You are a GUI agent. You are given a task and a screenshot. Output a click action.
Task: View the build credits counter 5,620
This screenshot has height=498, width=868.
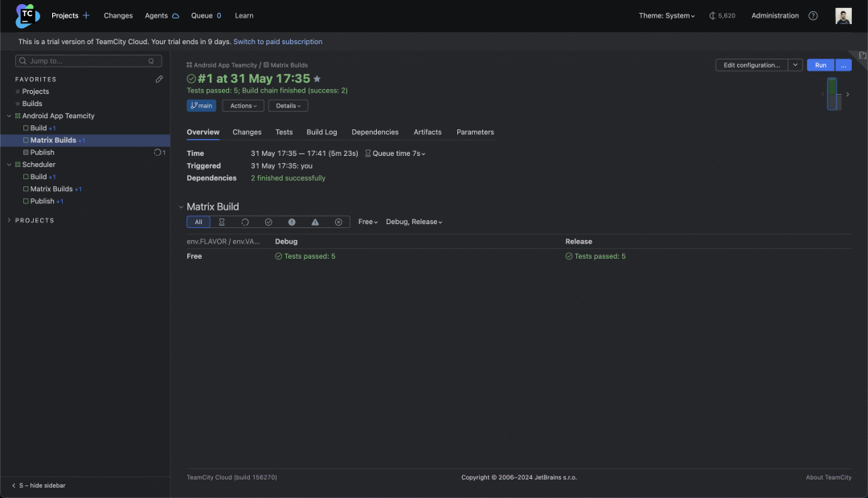(723, 15)
